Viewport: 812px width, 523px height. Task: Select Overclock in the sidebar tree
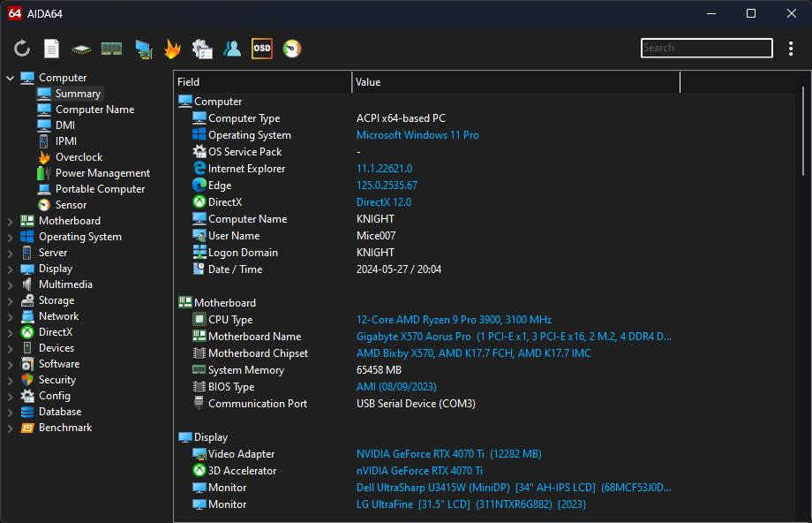pos(79,157)
